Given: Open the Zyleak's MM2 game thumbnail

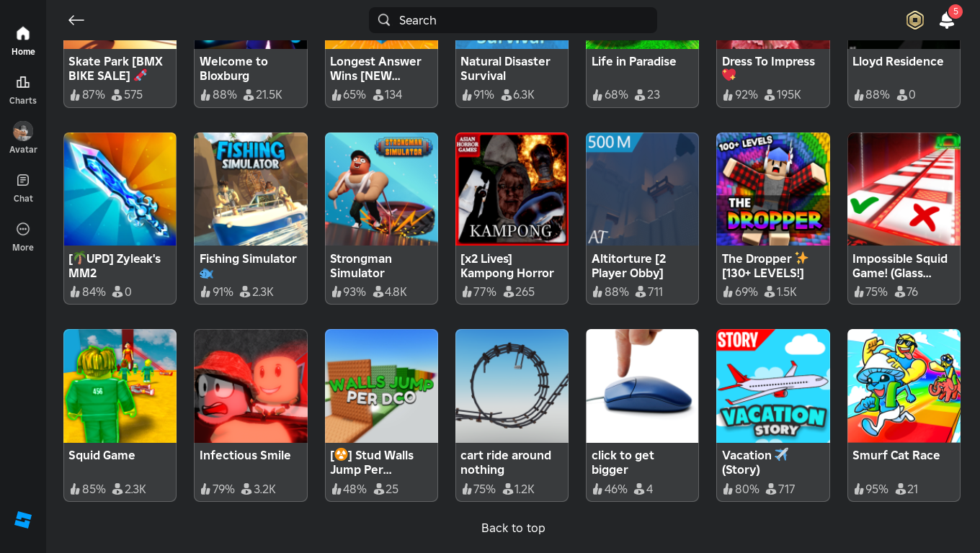Looking at the screenshot, I should click(120, 189).
